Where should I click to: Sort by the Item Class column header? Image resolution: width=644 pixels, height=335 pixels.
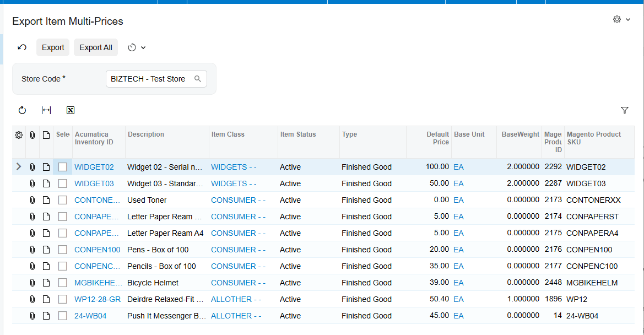pos(243,142)
